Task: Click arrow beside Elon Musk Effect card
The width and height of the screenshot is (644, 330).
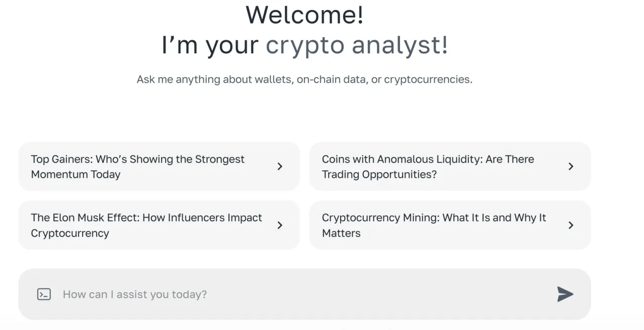Action: 280,225
